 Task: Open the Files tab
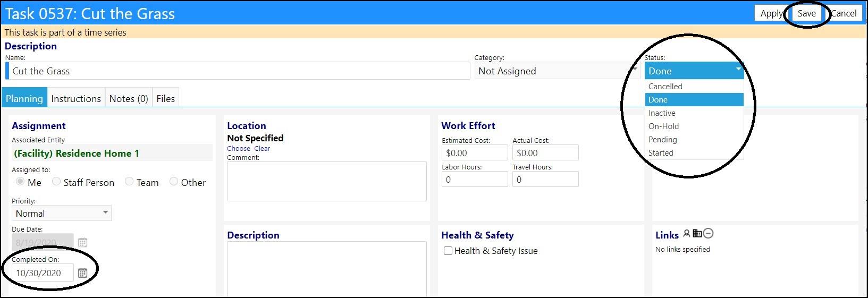click(x=166, y=98)
